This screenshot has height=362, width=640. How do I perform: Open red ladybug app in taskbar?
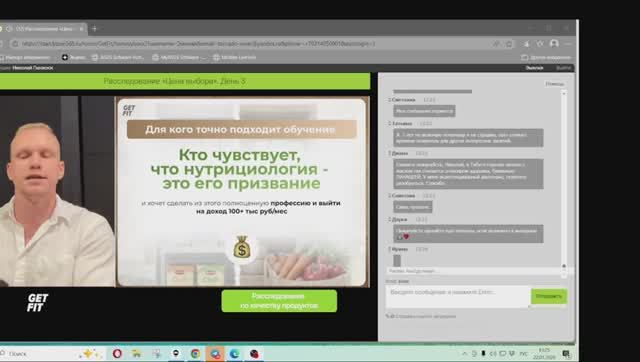point(254,353)
